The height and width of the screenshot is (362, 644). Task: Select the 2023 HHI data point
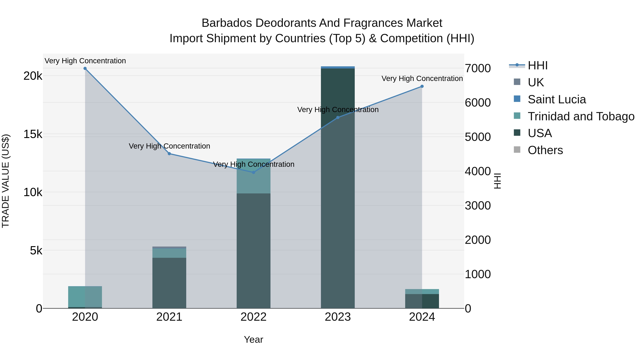click(x=338, y=117)
